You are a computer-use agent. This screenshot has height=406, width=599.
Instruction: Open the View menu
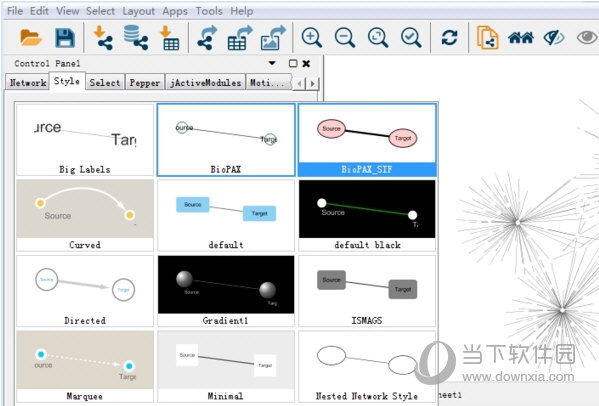(x=68, y=11)
